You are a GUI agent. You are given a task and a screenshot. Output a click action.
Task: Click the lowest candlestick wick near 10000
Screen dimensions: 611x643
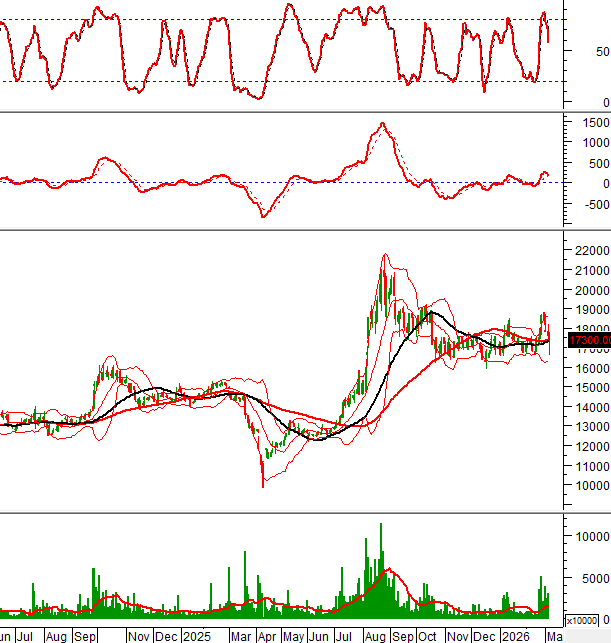(x=263, y=486)
